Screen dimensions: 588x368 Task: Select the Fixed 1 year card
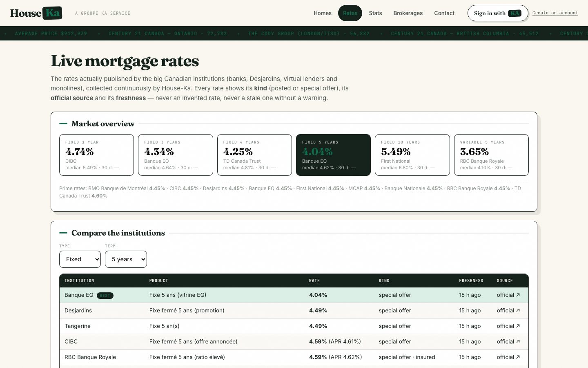click(96, 155)
